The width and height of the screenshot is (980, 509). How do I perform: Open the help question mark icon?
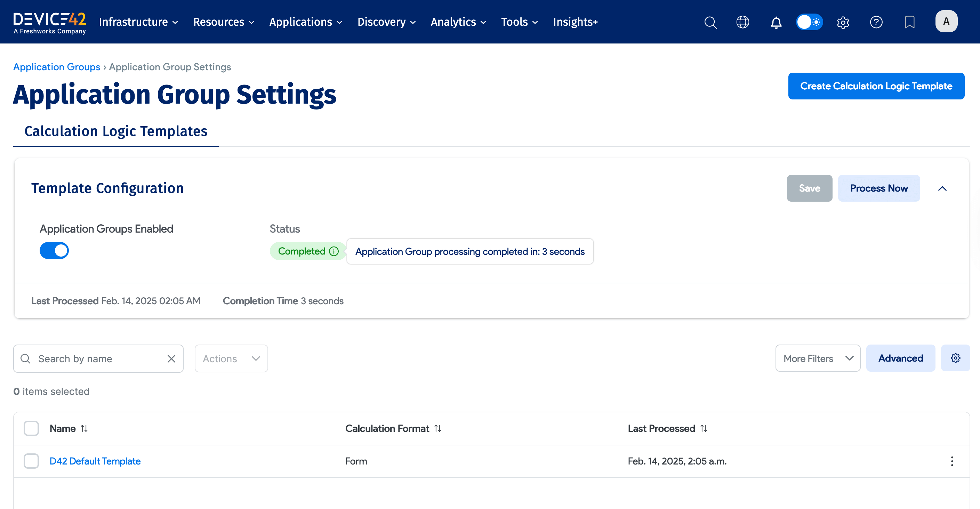click(x=876, y=22)
